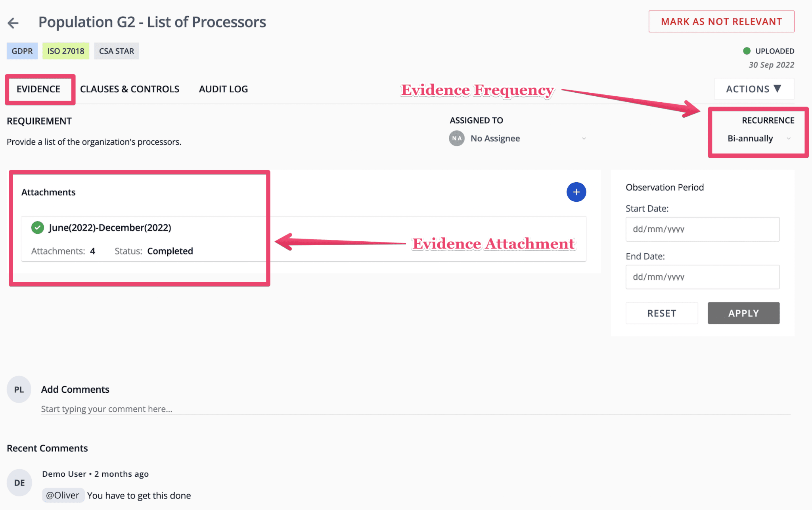Viewport: 812px width, 510px height.
Task: Click the 30 Sep 2022 date
Action: [771, 65]
